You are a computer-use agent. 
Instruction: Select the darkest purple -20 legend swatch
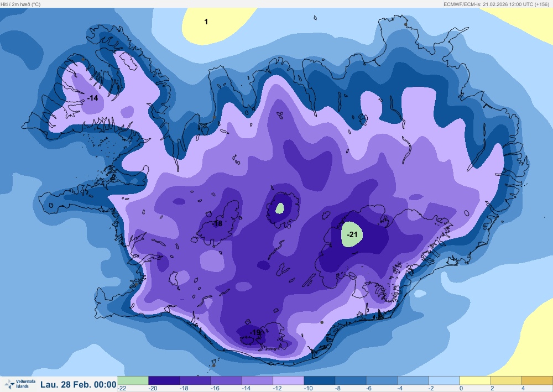point(164,380)
